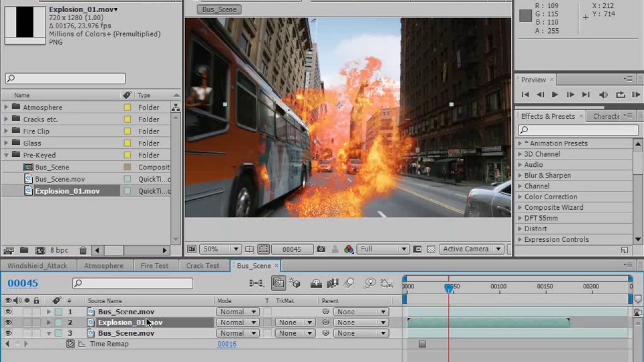Click the 8 bpc color depth label
Screen dimensions: 644x362
click(59, 250)
